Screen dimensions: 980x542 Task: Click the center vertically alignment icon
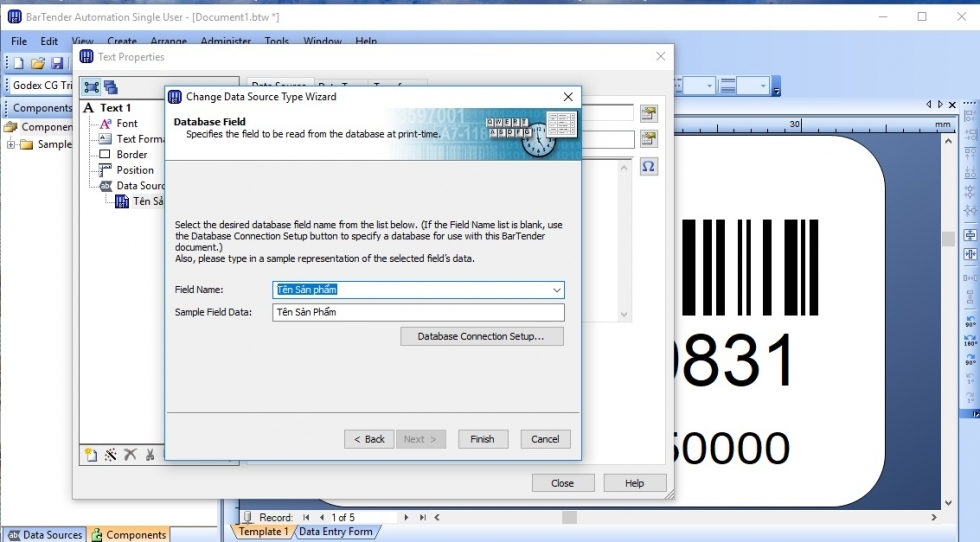[970, 235]
